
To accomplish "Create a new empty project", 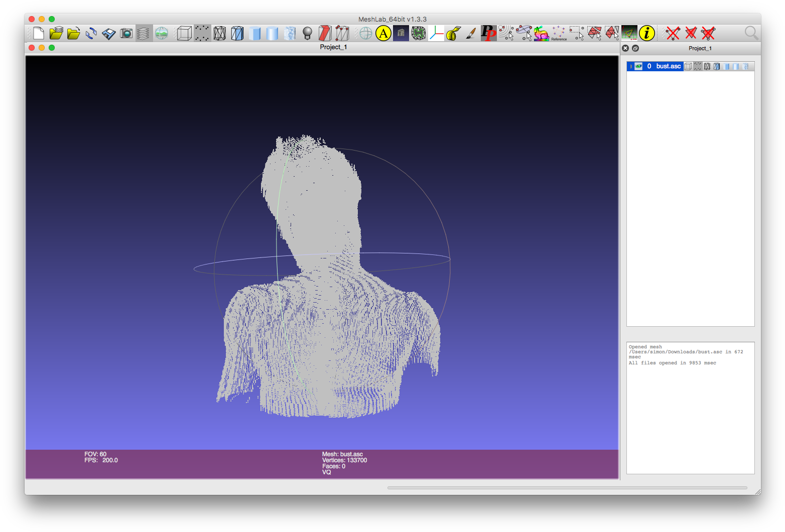I will click(x=39, y=34).
